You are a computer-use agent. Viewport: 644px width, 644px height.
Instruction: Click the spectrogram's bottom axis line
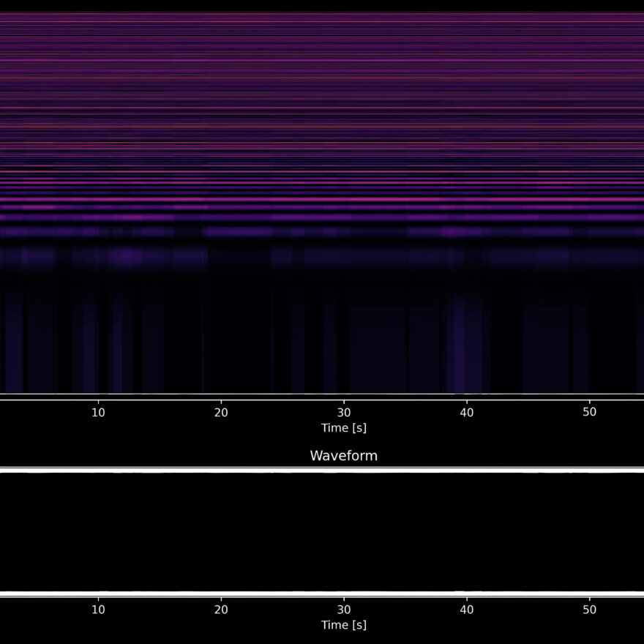click(322, 397)
